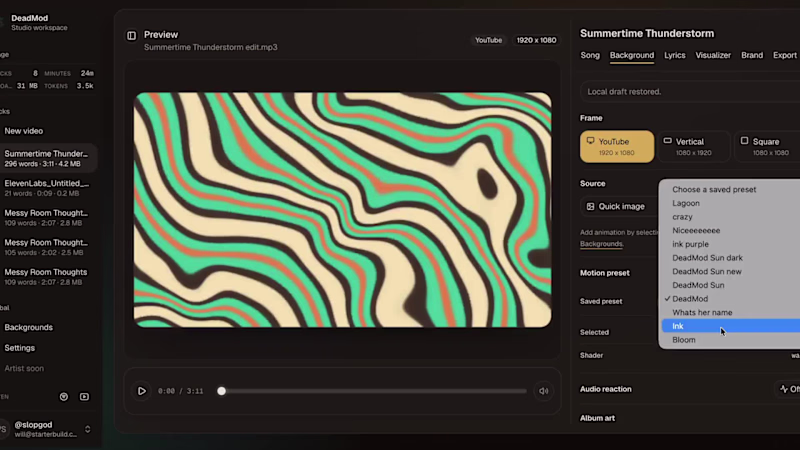Choose the crazy preset

coord(731,217)
